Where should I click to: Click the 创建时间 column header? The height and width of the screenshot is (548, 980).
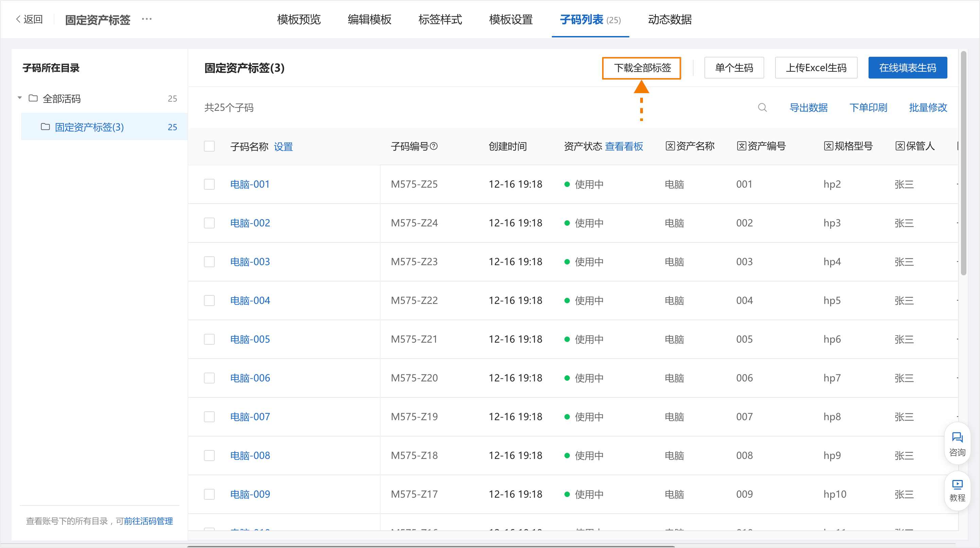click(508, 146)
